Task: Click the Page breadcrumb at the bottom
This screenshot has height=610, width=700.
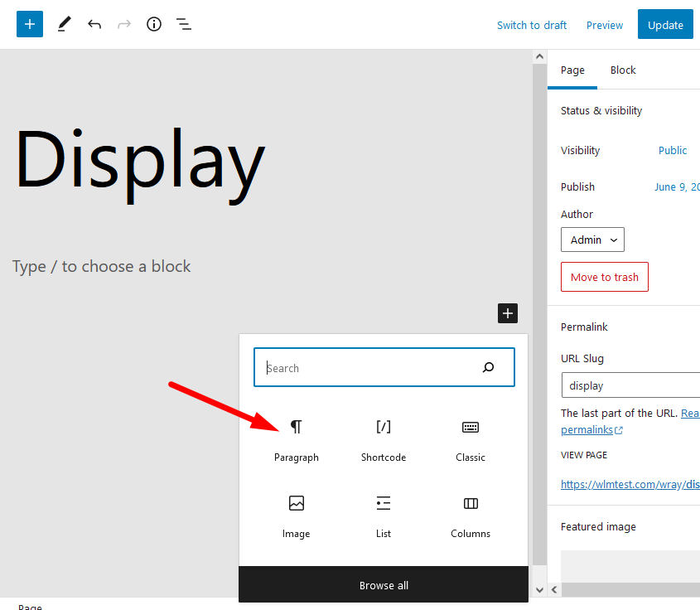Action: pos(30,606)
